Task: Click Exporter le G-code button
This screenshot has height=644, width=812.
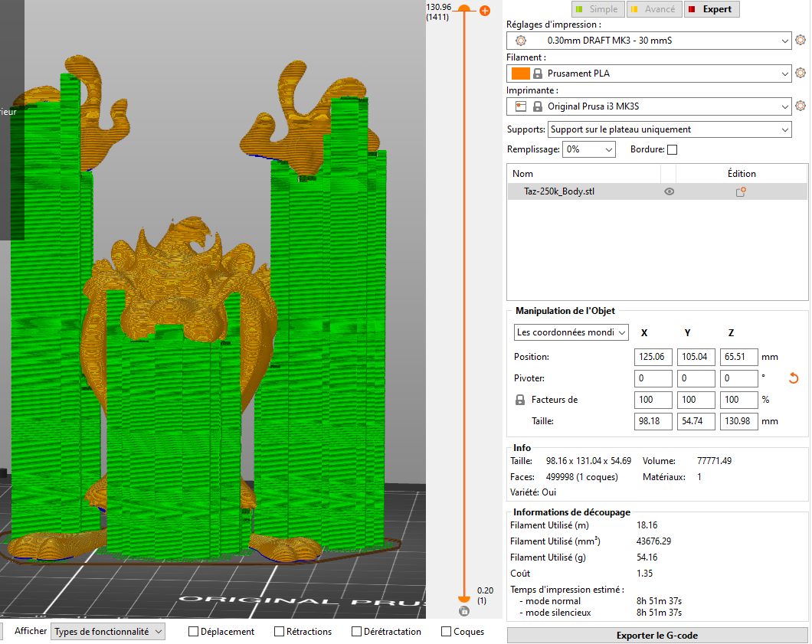Action: [x=656, y=636]
